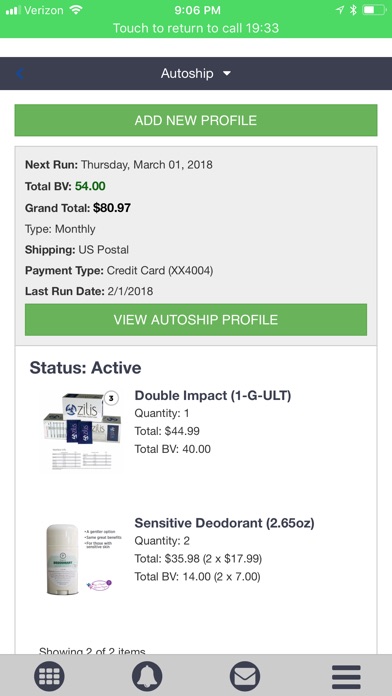Expand the Autoship dropdown arrow
This screenshot has height=696, width=392.
point(227,74)
